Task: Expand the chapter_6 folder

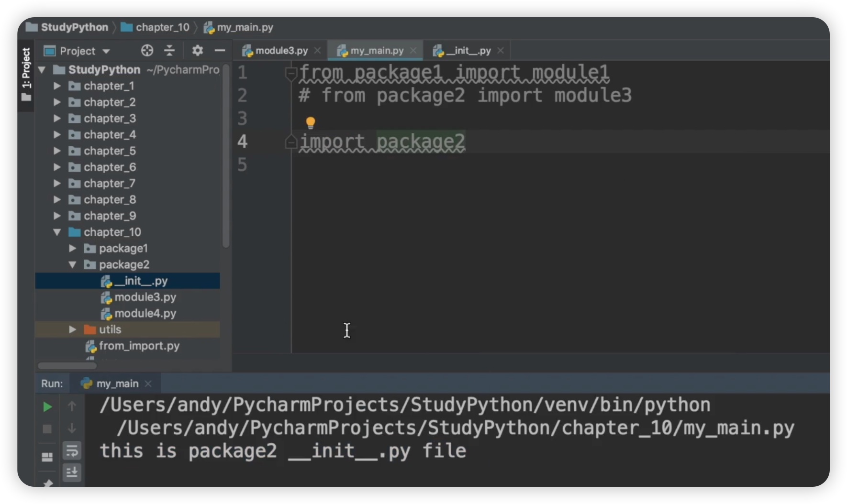Action: [57, 167]
